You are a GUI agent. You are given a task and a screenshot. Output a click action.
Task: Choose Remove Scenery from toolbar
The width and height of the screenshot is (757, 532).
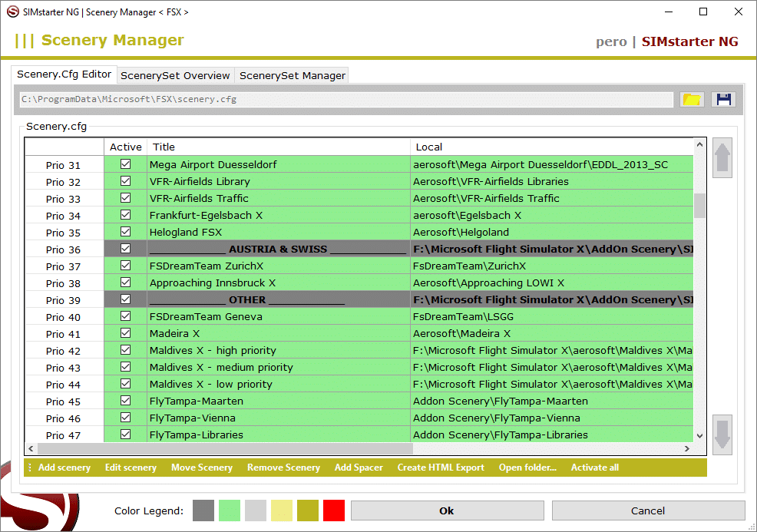click(283, 468)
